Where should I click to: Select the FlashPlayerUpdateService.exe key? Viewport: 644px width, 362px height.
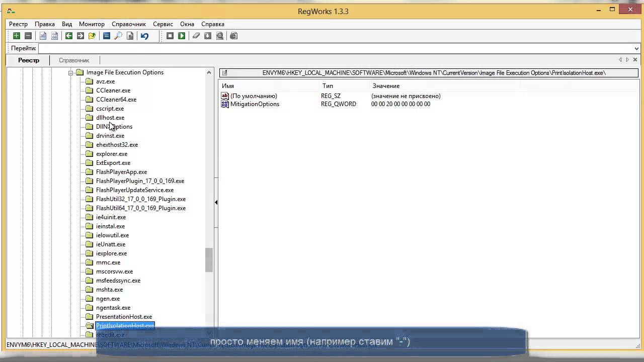point(135,190)
